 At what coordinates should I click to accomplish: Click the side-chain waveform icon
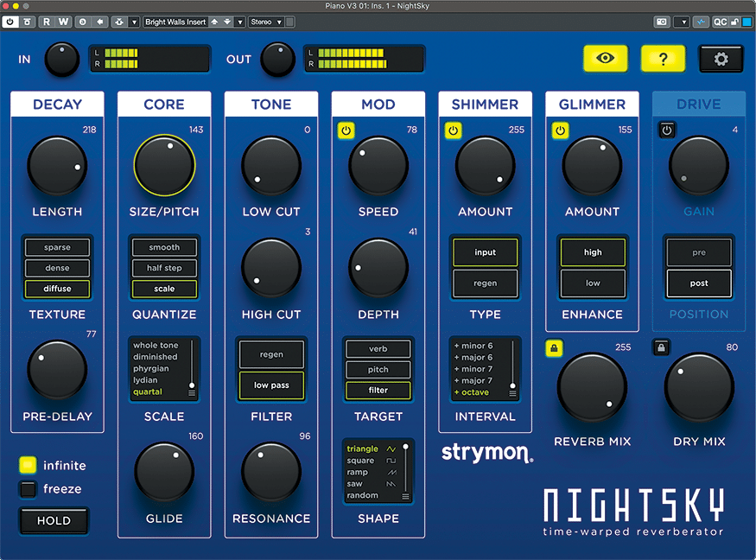701,22
